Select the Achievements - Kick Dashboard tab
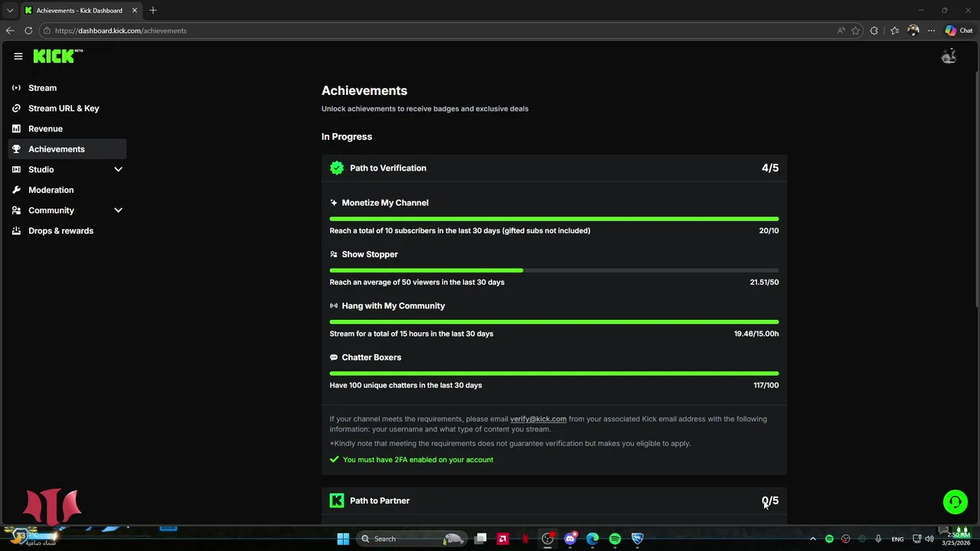Viewport: 980px width, 551px height. 80,11
